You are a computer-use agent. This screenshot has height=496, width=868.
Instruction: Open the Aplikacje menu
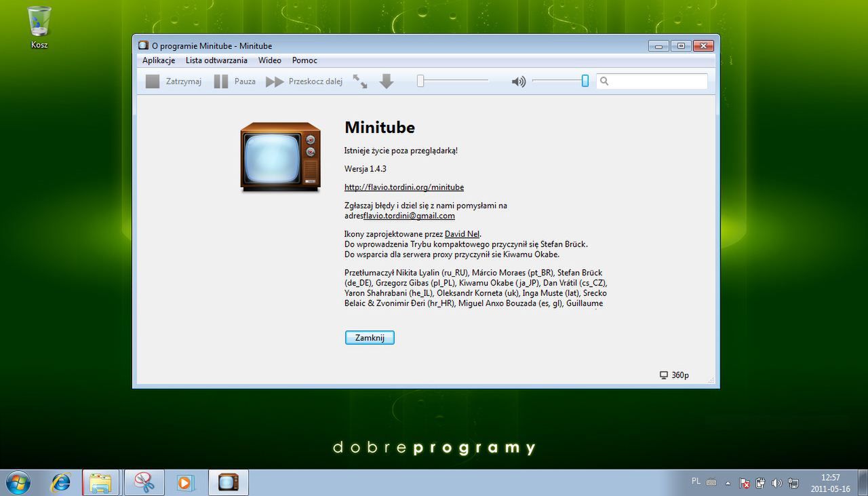click(x=159, y=60)
